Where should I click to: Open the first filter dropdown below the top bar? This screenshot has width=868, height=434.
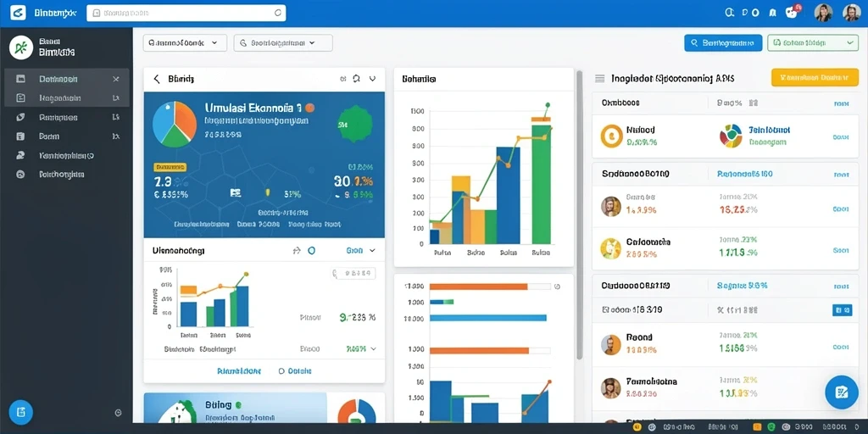pos(185,42)
